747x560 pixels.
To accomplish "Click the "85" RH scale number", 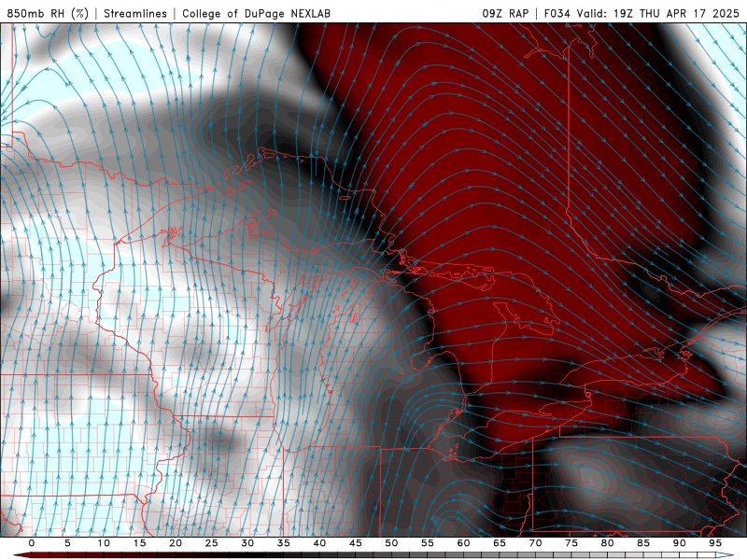I will click(643, 543).
